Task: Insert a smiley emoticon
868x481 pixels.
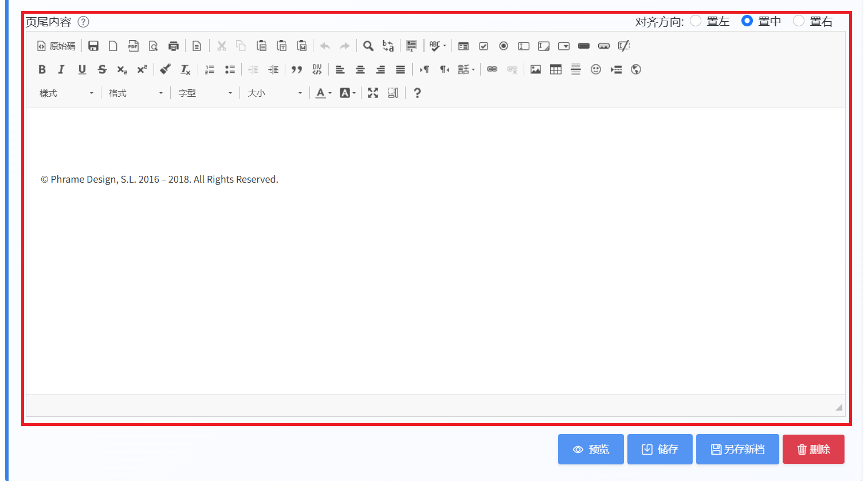Action: 596,69
